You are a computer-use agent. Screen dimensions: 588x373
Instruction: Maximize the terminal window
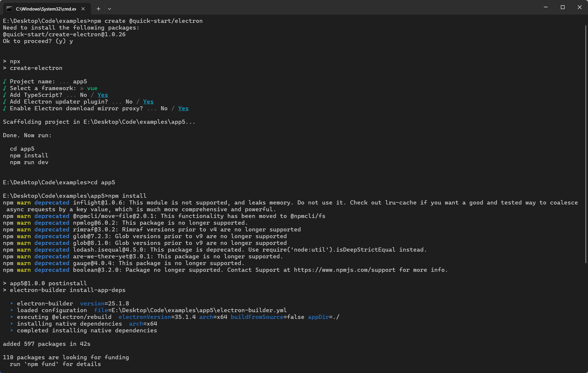[x=563, y=7]
